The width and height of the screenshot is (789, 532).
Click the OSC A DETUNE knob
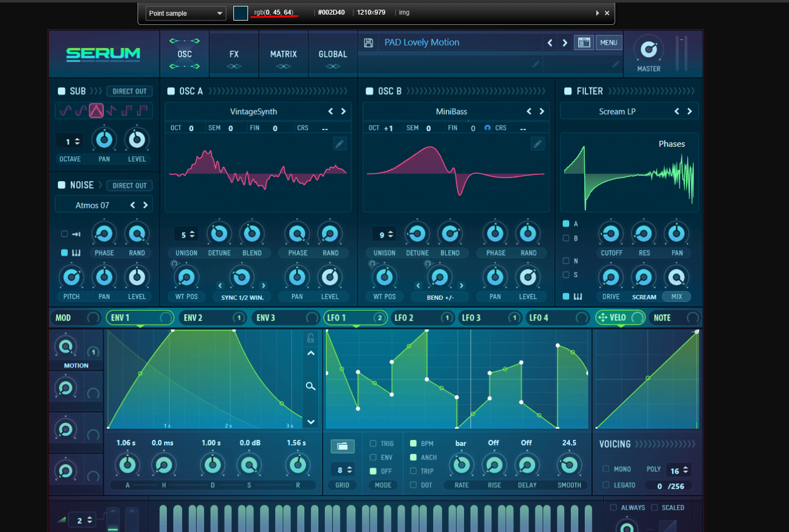[x=219, y=234]
